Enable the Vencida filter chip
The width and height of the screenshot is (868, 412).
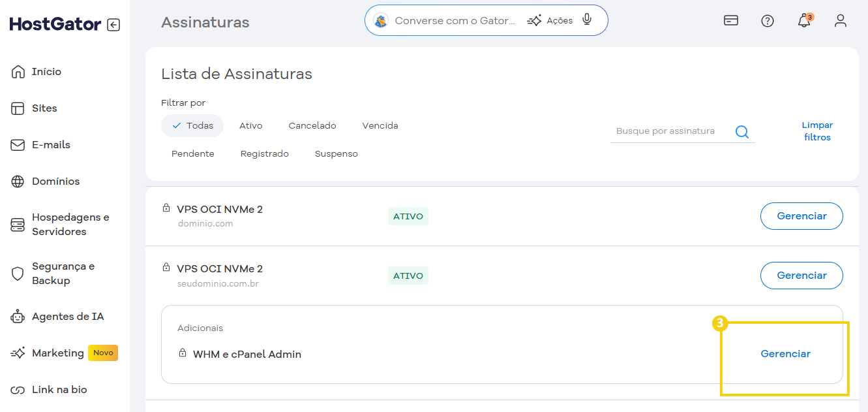pos(380,125)
